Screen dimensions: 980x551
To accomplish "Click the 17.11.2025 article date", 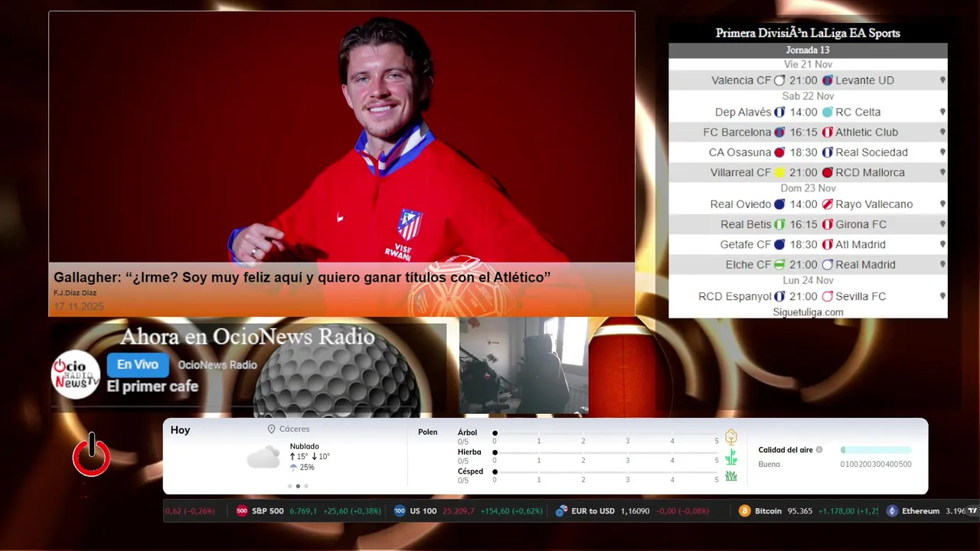I will click(78, 306).
